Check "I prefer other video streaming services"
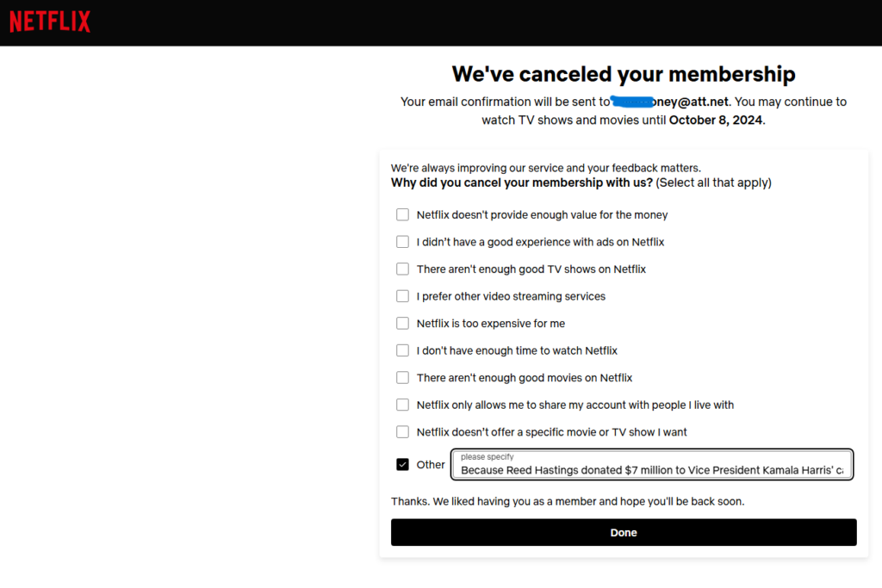882x588 pixels. (402, 296)
